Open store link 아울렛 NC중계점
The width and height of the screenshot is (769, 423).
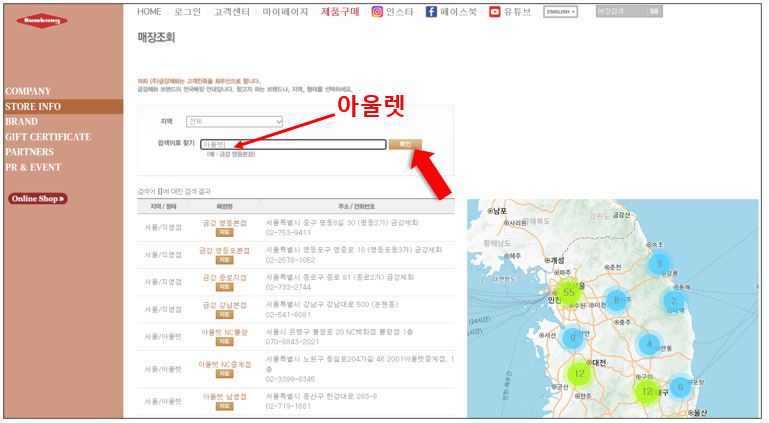pyautogui.click(x=225, y=365)
